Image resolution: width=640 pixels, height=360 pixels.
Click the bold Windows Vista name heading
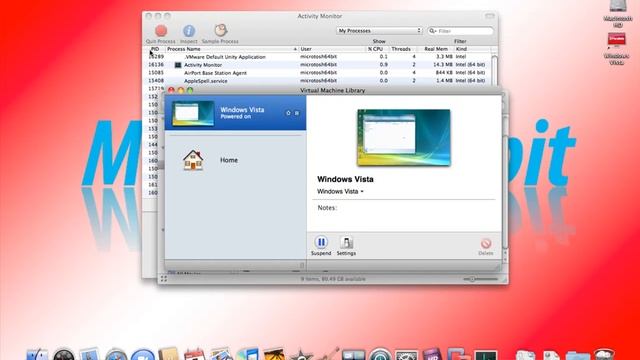[x=345, y=179]
